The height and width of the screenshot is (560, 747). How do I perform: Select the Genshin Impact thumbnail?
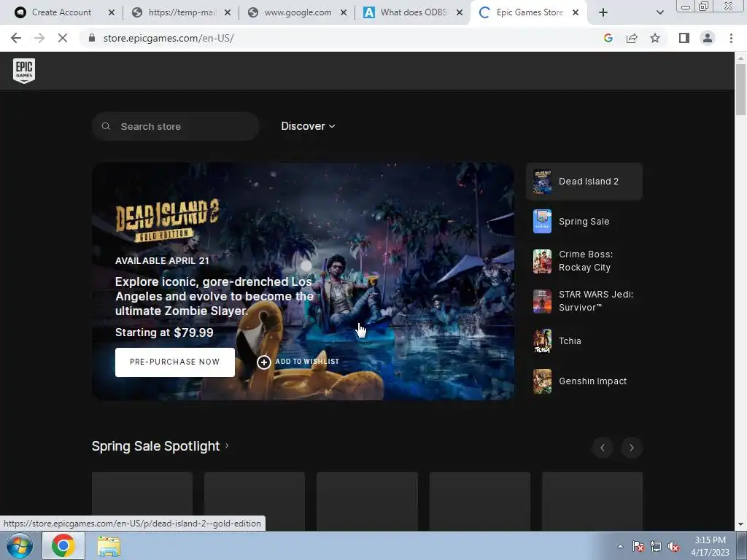(x=542, y=381)
